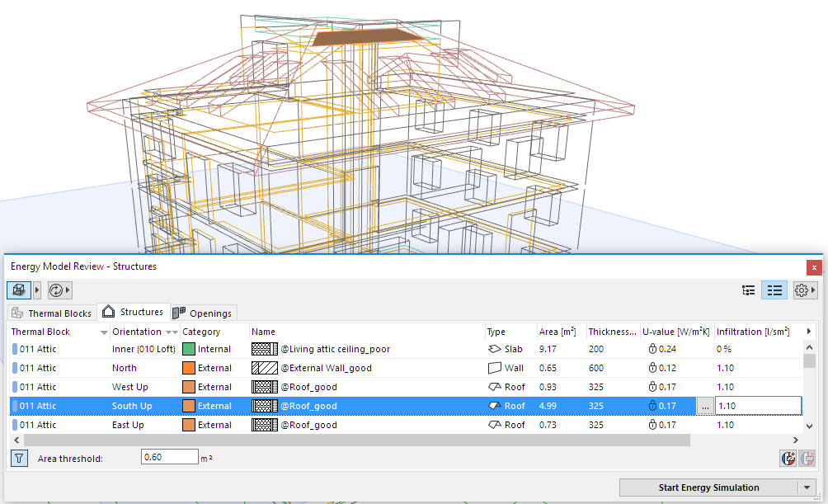Toggle the U-value lock on the West Up row
This screenshot has width=828, height=504.
tap(652, 387)
